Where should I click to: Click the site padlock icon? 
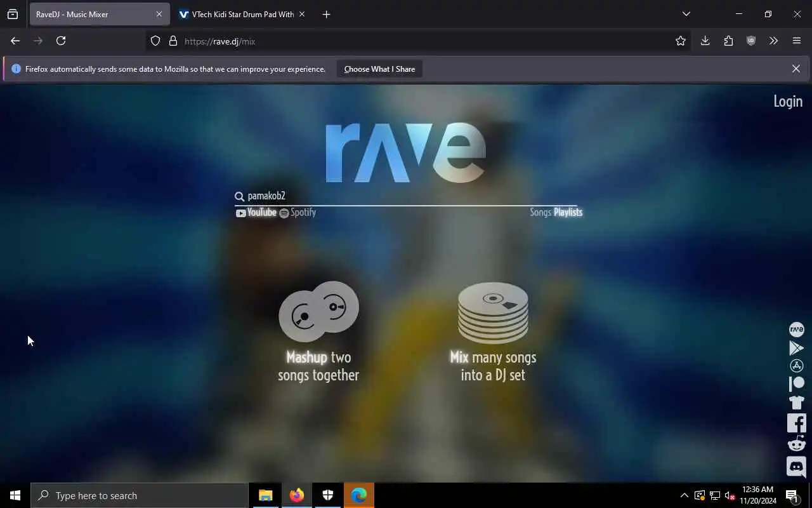pyautogui.click(x=173, y=41)
